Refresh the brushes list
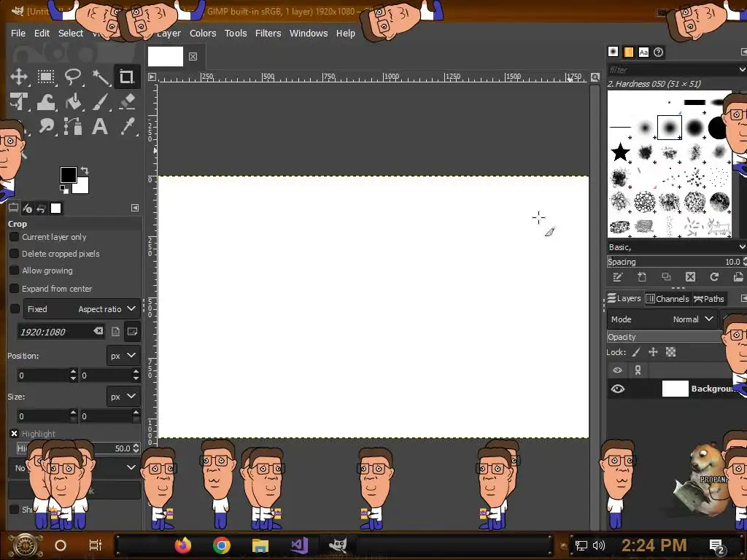The image size is (747, 560). pos(714,277)
